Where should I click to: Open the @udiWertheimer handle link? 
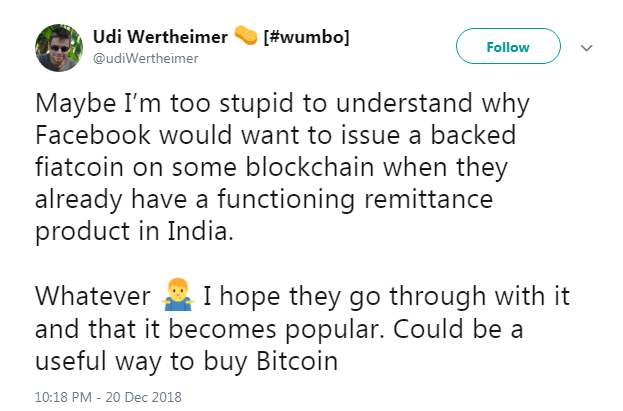click(x=146, y=58)
